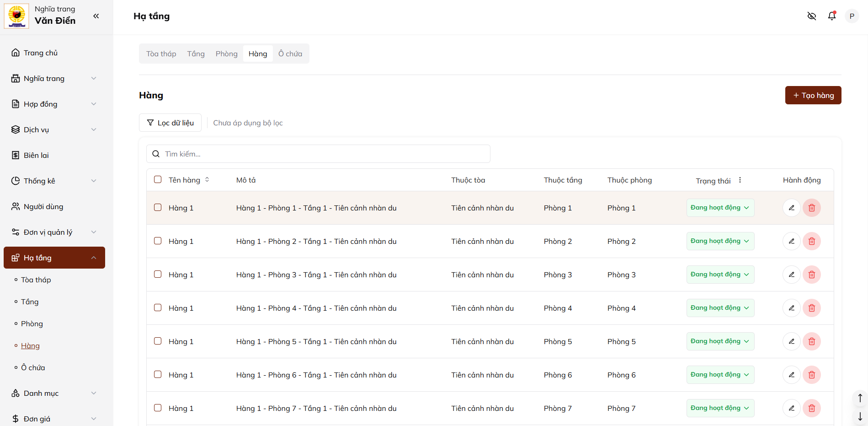Collapse the sidebar with double-chevron icon
Image resolution: width=868 pixels, height=426 pixels.
click(96, 16)
